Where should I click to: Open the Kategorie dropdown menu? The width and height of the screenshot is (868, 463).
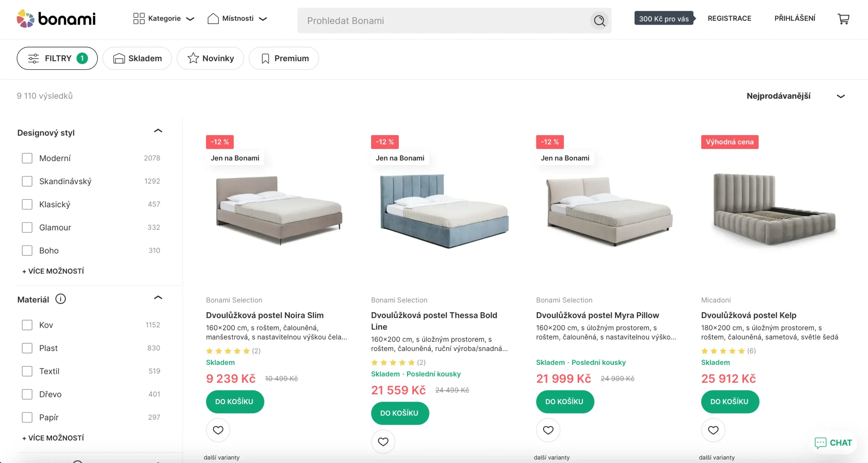[164, 19]
